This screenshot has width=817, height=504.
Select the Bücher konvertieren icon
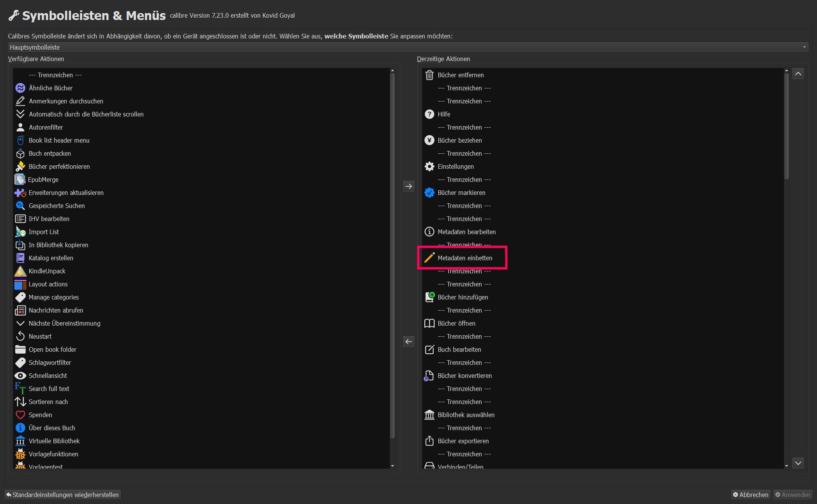(x=429, y=376)
